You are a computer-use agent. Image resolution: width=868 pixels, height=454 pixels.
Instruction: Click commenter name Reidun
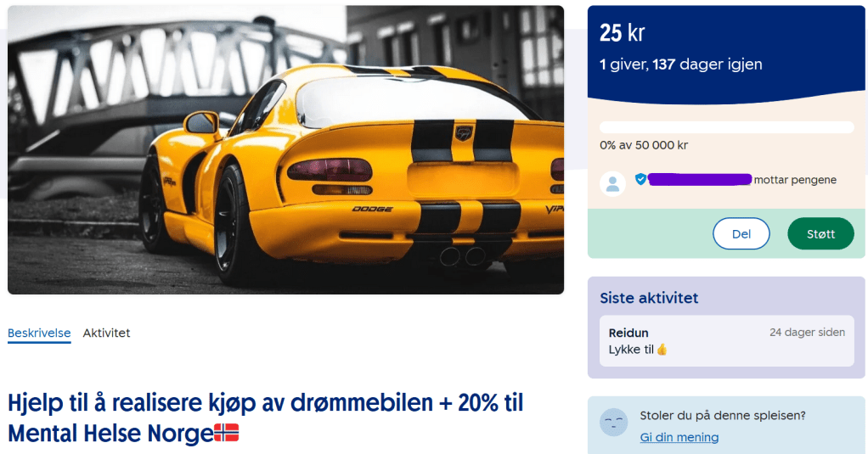coord(628,333)
